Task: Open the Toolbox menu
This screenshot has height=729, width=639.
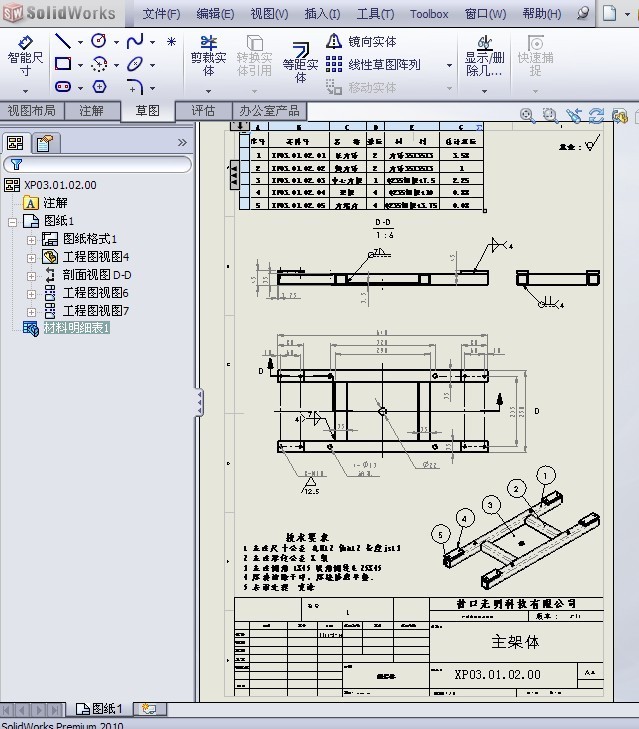Action: 429,14
